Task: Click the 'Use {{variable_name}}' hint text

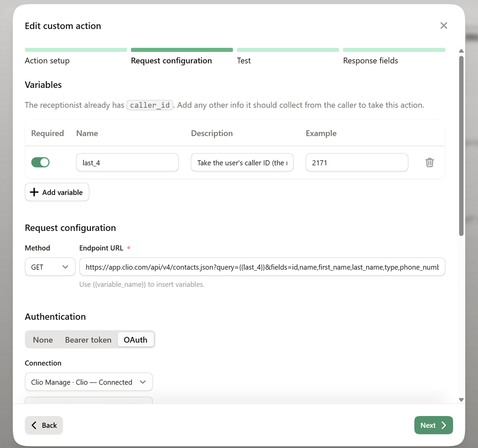Action: (142, 284)
